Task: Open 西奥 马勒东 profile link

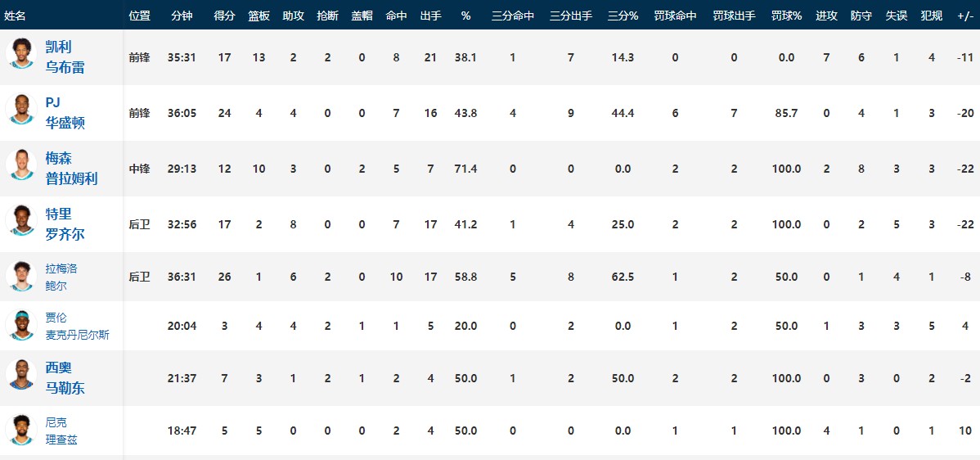Action: [65, 377]
